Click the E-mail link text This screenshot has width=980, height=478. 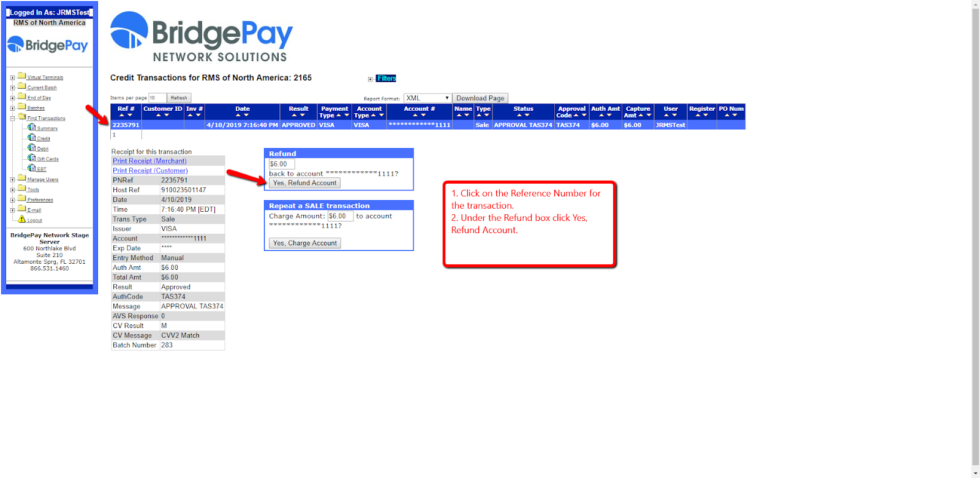tap(34, 210)
